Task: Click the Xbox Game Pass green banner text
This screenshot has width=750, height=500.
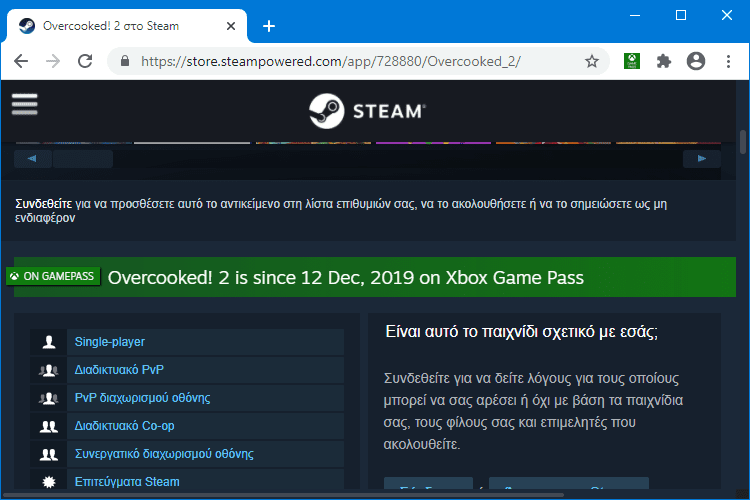Action: [x=345, y=278]
